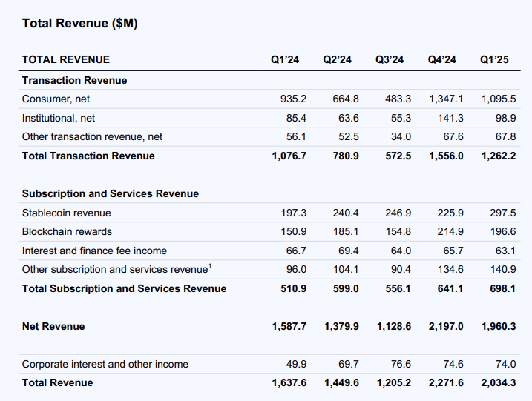Click the Q1'25 column header
This screenshot has width=532, height=401.
pyautogui.click(x=494, y=60)
